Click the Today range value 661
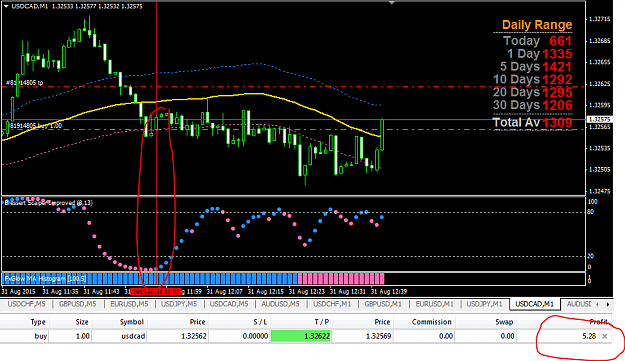Viewport: 625px width, 361px height. 560,41
